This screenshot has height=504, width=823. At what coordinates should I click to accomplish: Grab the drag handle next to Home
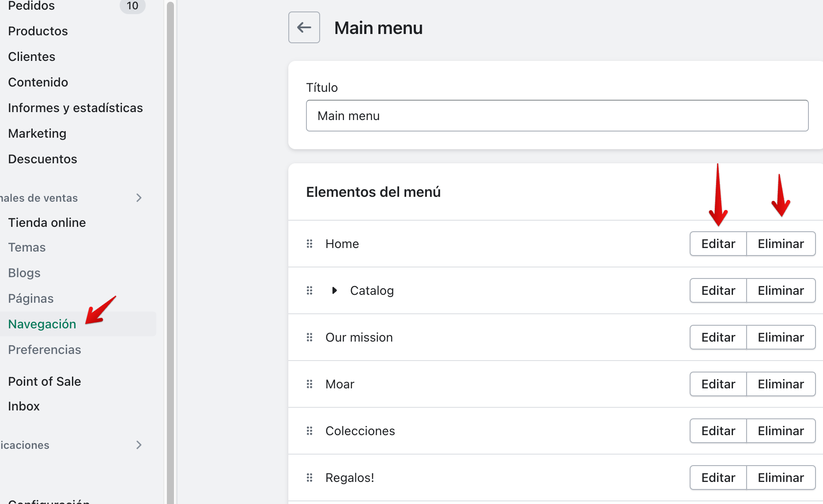pyautogui.click(x=310, y=244)
